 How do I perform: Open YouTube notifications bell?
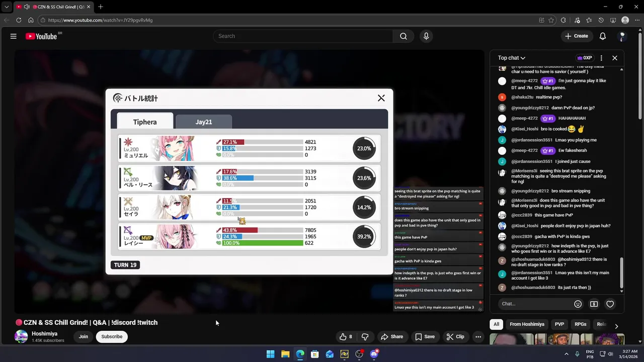point(603,36)
